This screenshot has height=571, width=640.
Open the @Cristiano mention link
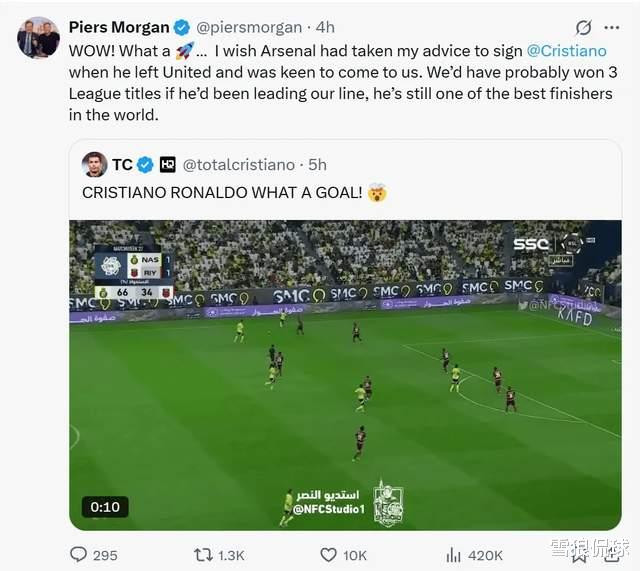tap(567, 51)
